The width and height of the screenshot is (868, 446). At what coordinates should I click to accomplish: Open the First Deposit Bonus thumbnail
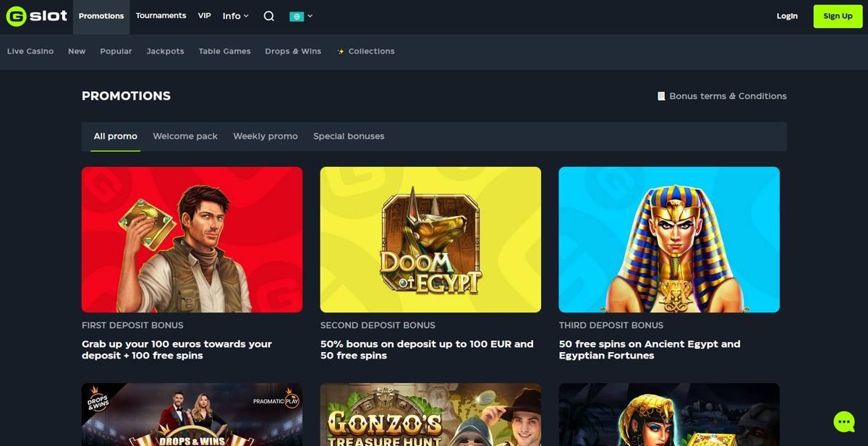[192, 239]
